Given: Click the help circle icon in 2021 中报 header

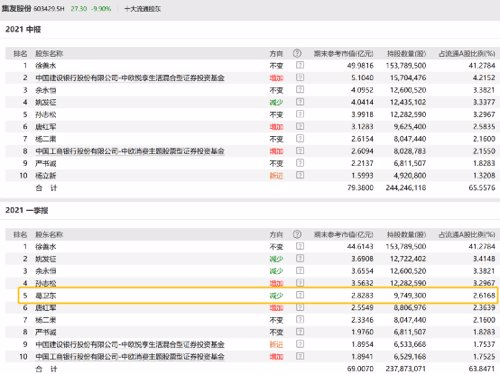Looking at the screenshot, I should click(x=297, y=53).
